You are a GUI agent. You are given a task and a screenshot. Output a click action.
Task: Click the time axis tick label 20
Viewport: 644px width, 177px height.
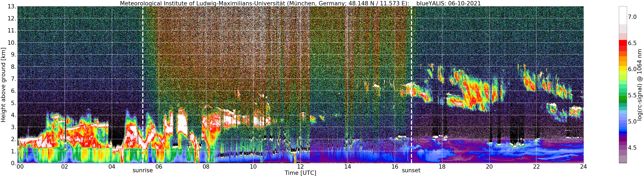pyautogui.click(x=489, y=166)
